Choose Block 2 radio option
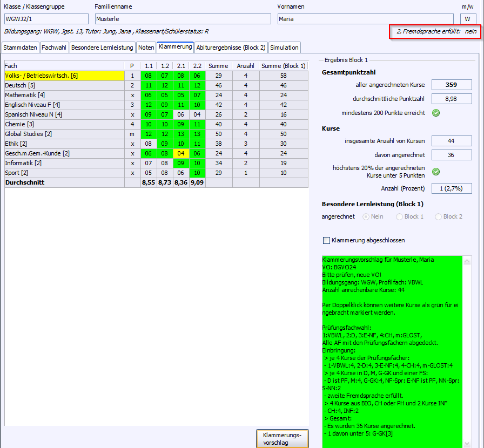Screen dimensions: 484x448 pyautogui.click(x=439, y=216)
